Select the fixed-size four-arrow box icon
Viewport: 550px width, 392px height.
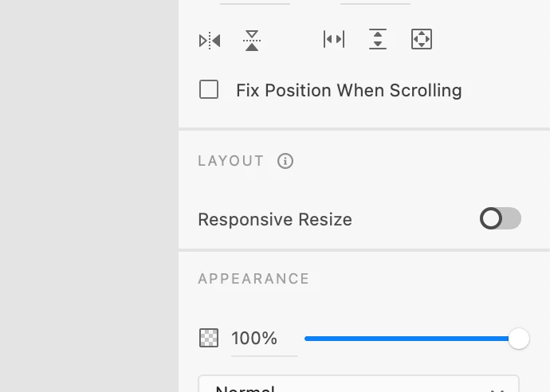[422, 39]
